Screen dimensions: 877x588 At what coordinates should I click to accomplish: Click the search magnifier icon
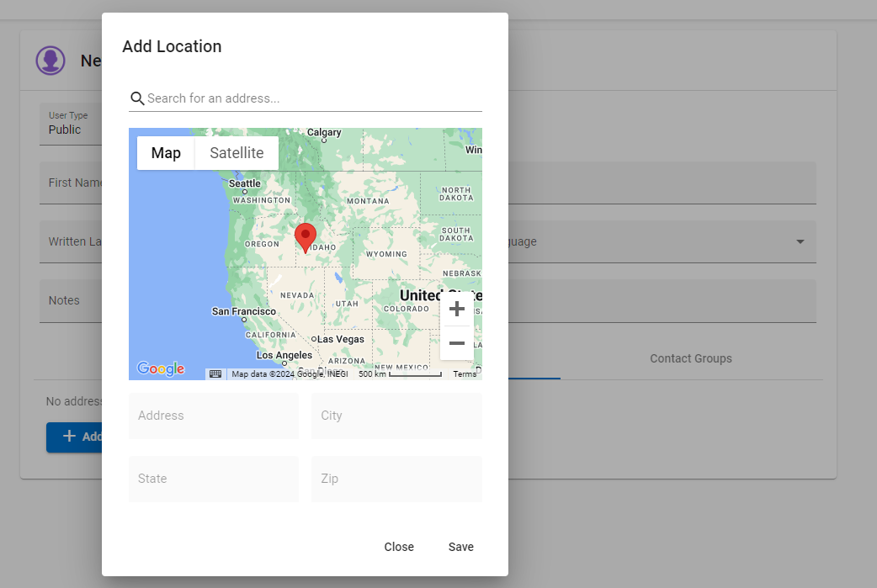137,98
